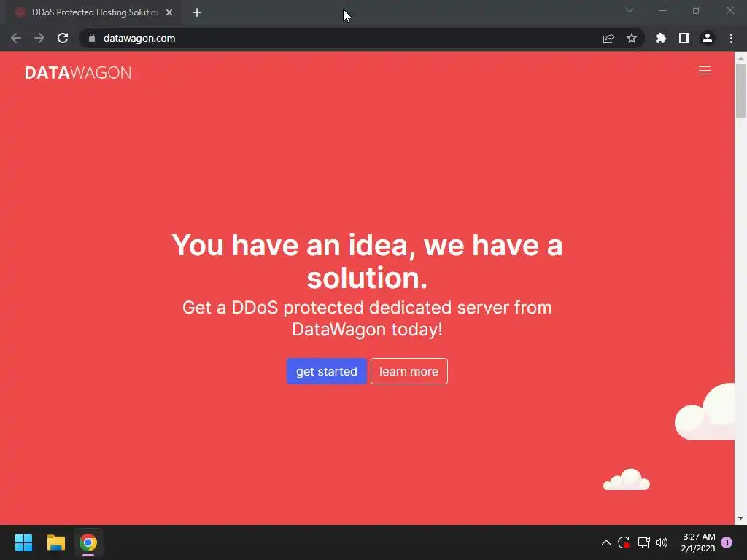
Task: Go back to previous page
Action: 16,38
